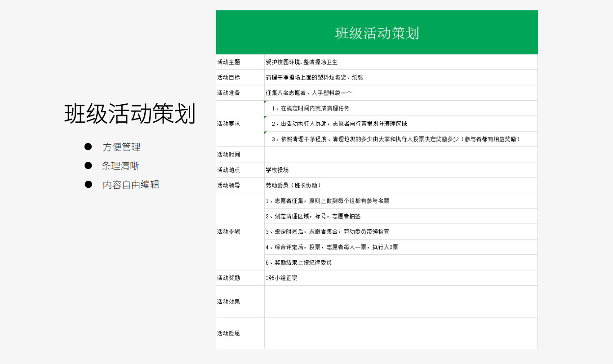
Task: Select the '活动时间' label cell
Action: click(x=240, y=154)
